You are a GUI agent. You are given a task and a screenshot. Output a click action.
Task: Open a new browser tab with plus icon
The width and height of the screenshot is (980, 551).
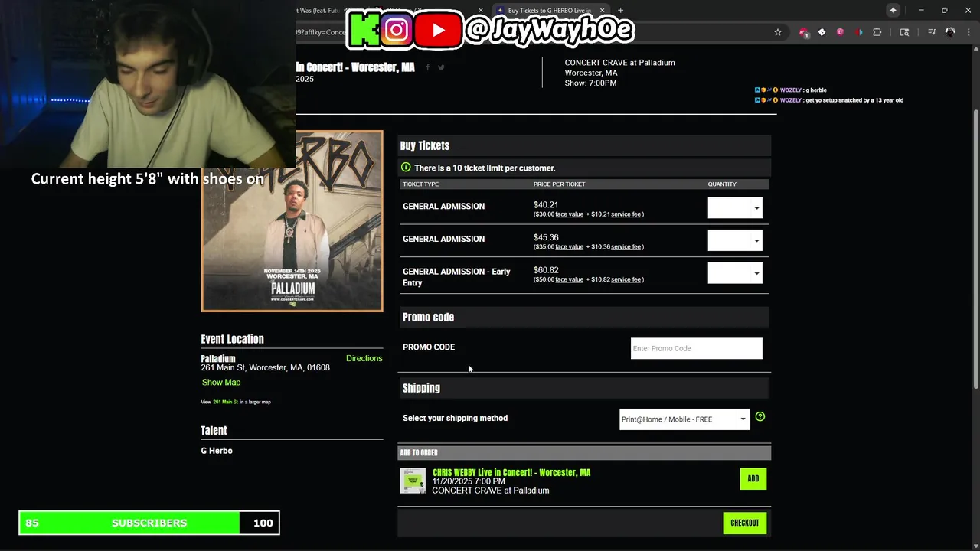[x=620, y=11]
